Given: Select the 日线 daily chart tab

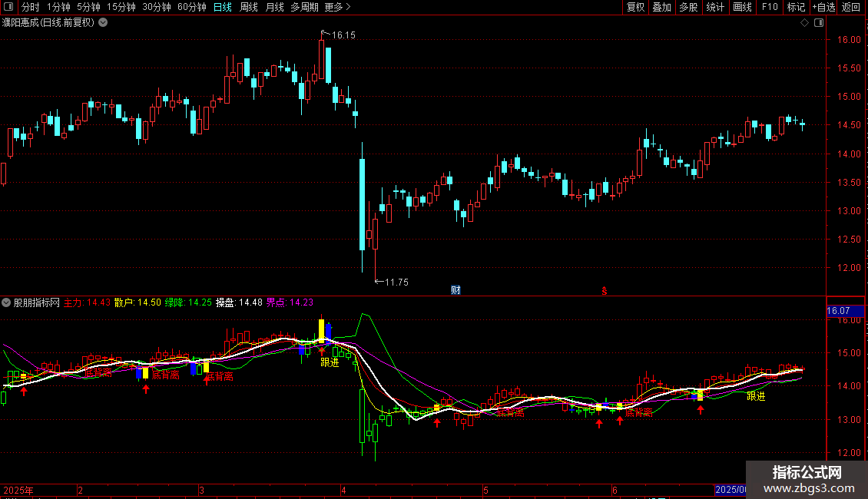Looking at the screenshot, I should [223, 7].
